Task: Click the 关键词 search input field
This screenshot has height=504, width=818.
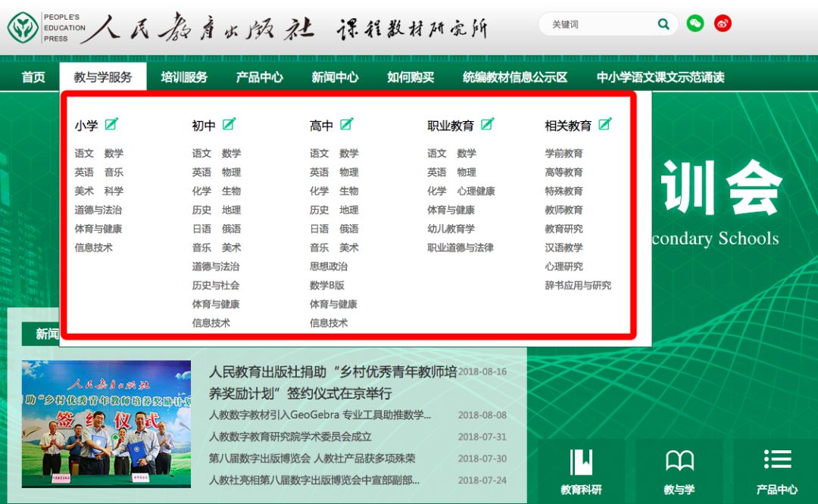Action: [598, 23]
